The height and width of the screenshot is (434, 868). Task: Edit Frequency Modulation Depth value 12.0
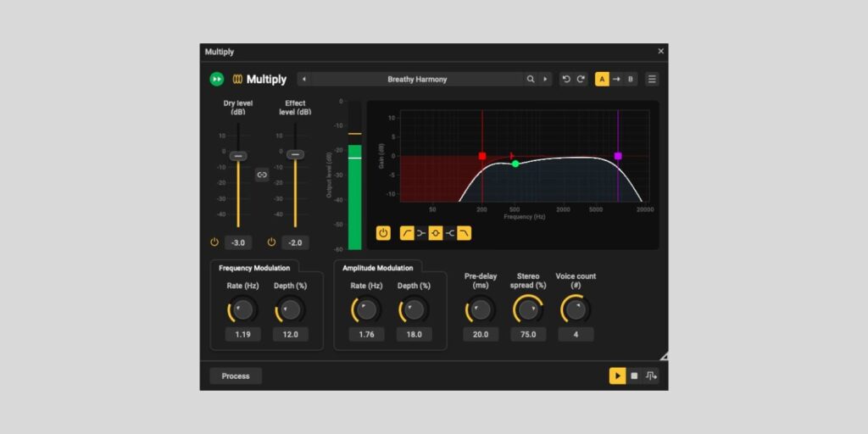291,334
